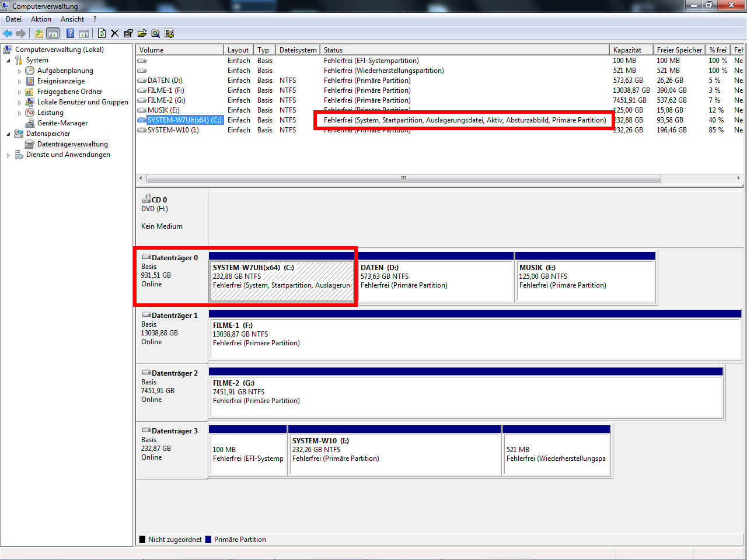747x560 pixels.
Task: Click Computerverwaltung (Lokal) root node
Action: [59, 50]
